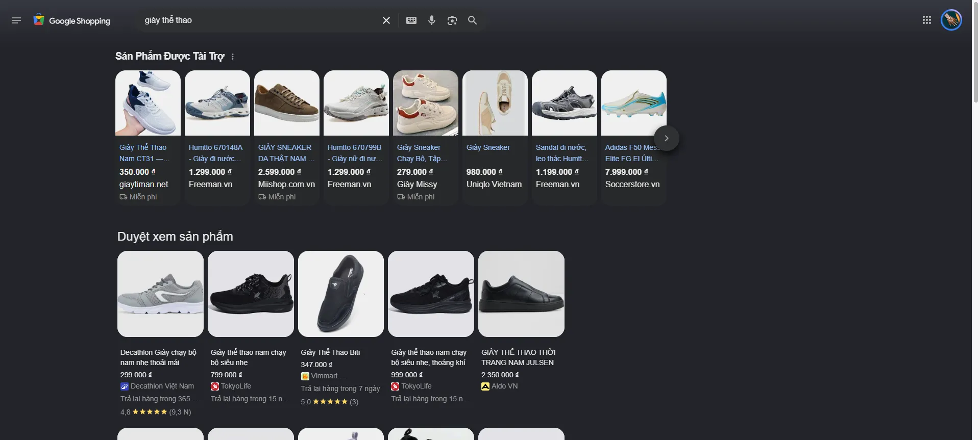Open Humtto 670148A product link
Viewport: 980px width, 440px height.
tap(215, 153)
